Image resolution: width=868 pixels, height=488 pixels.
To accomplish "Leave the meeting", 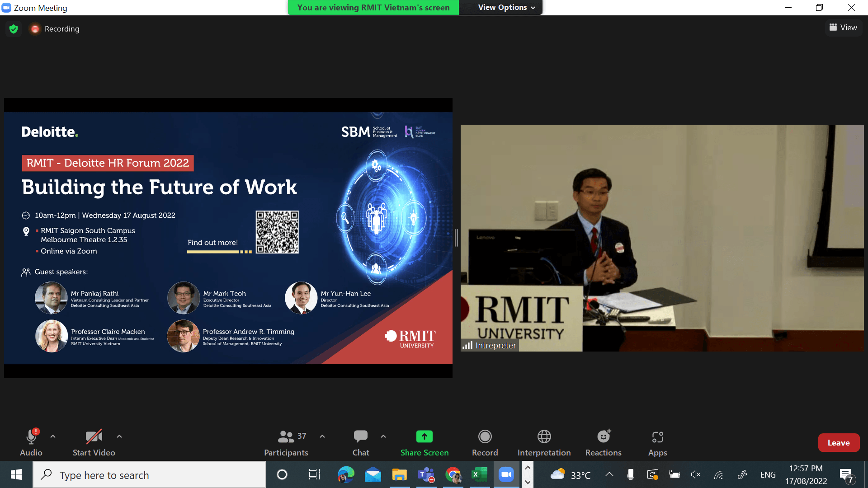I will coord(839,443).
